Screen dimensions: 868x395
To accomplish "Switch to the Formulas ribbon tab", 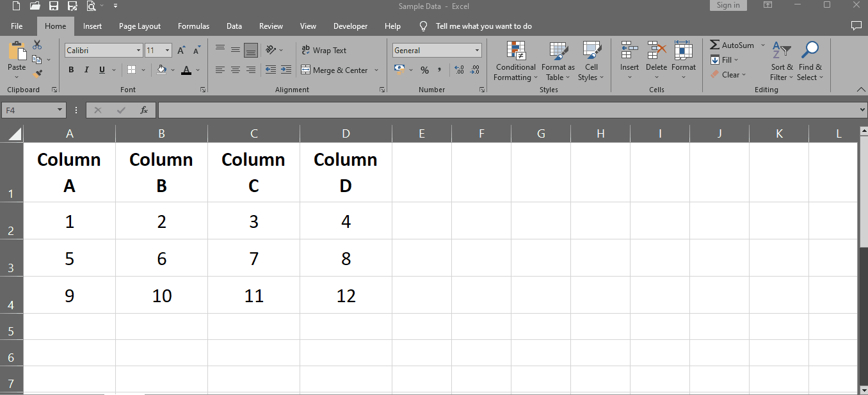I will coord(193,26).
